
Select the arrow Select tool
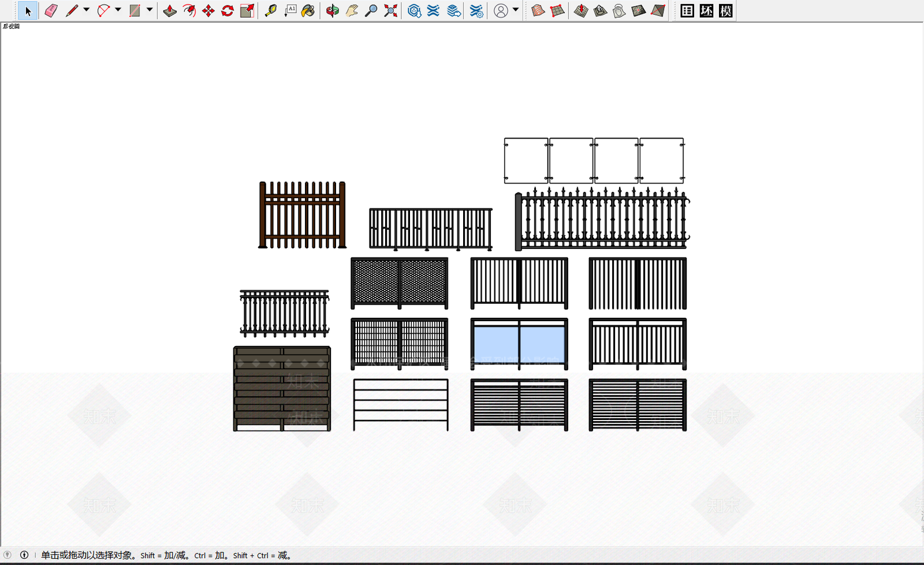tap(28, 10)
